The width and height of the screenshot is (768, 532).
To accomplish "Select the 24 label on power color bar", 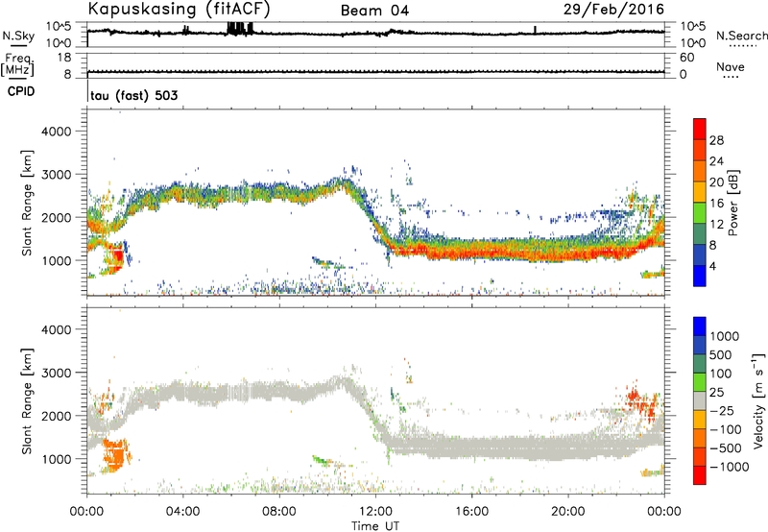I will 716,161.
